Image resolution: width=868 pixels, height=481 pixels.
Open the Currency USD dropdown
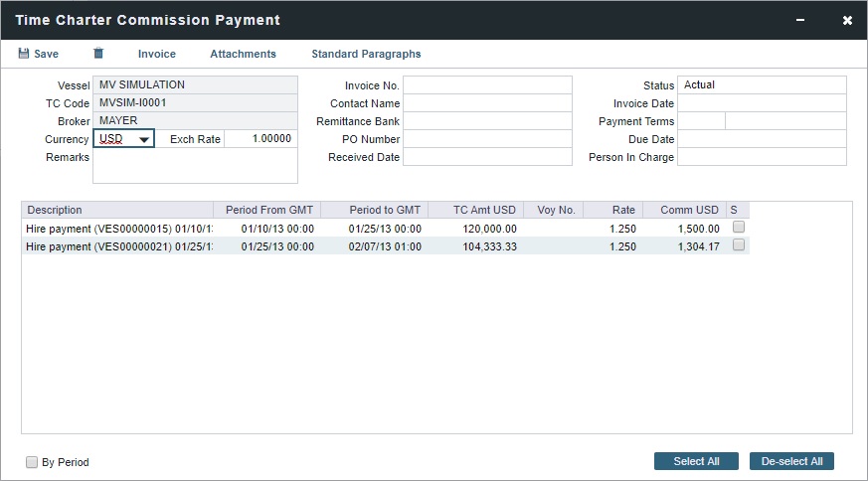[x=144, y=140]
